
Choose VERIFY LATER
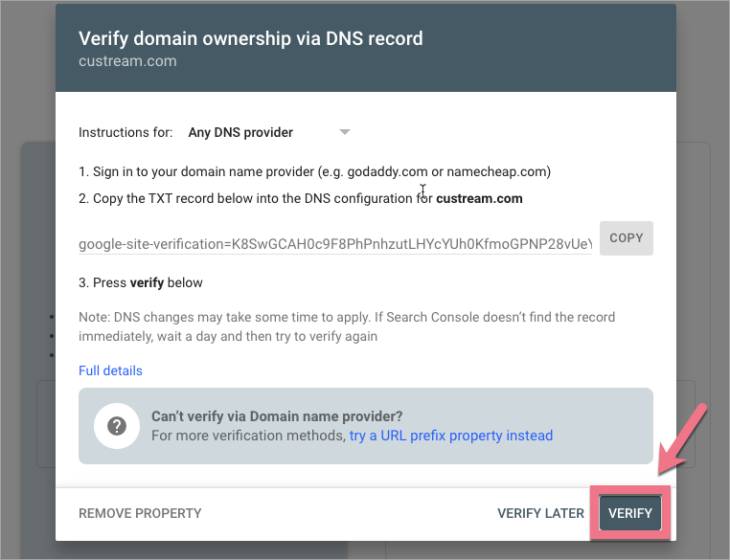(x=540, y=513)
